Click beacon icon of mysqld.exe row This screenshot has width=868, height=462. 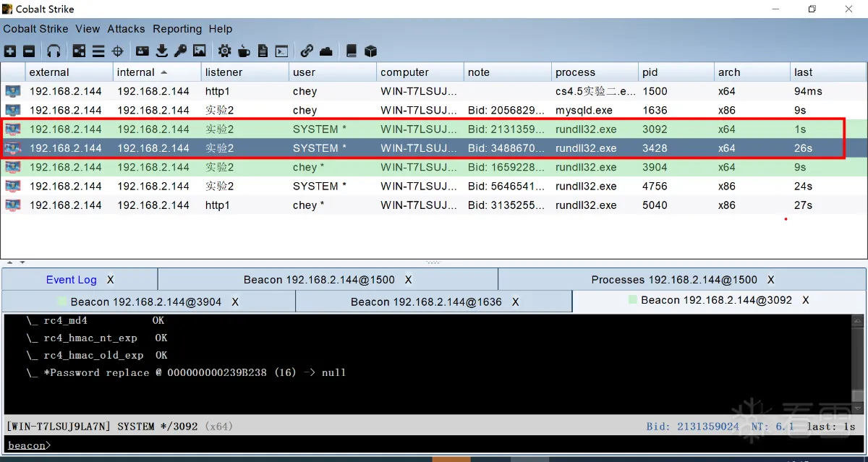pyautogui.click(x=13, y=110)
